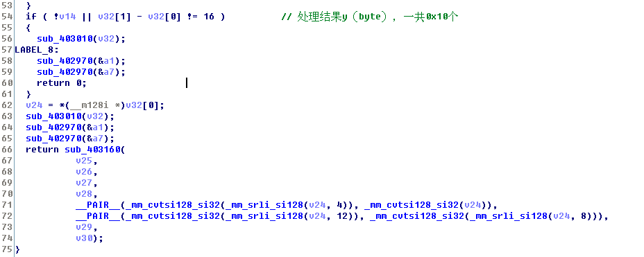Click __PAIR__ macro on line 71

98,205
